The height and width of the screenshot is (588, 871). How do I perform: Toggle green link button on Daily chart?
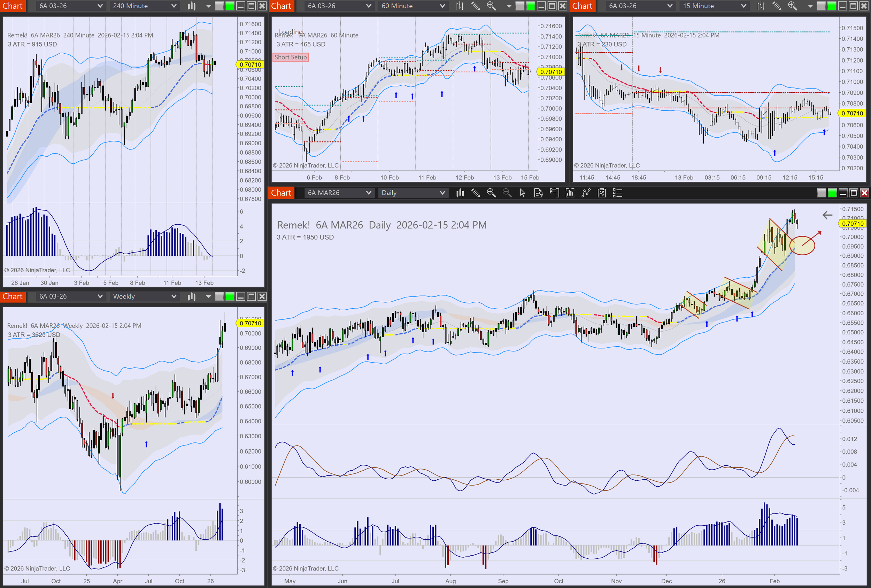(832, 193)
